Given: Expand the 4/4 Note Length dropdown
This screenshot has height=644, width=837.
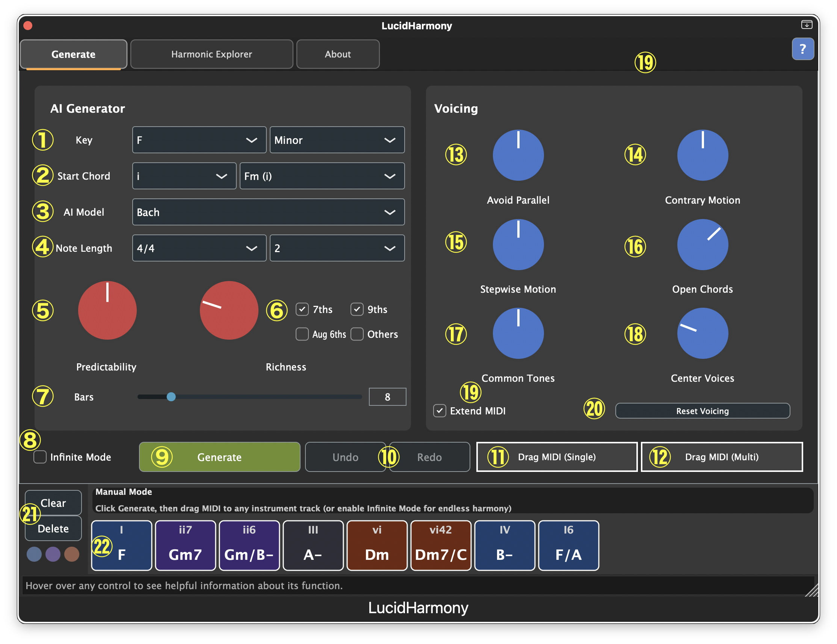Looking at the screenshot, I should click(199, 248).
